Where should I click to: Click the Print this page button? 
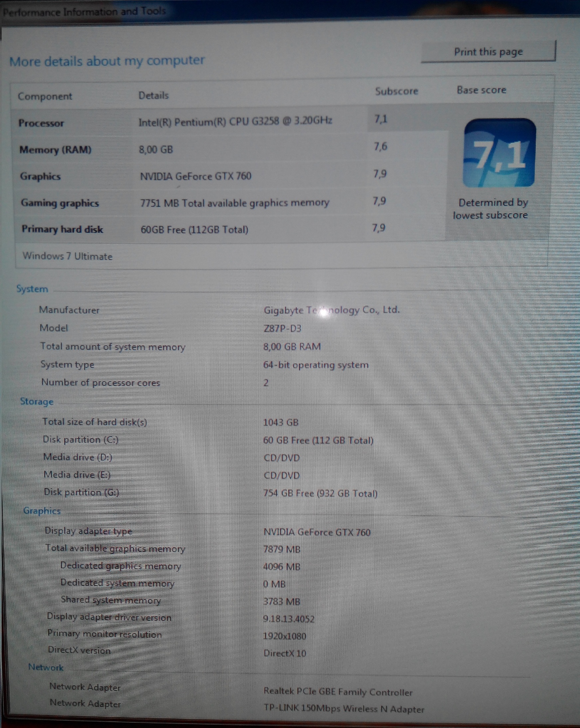click(488, 52)
